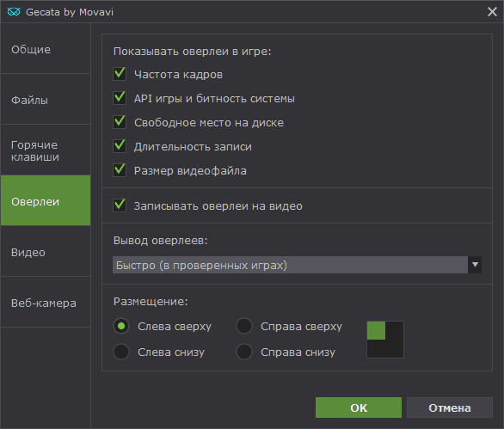Choose Справа снизу placement option
The height and width of the screenshot is (429, 504).
pyautogui.click(x=244, y=352)
